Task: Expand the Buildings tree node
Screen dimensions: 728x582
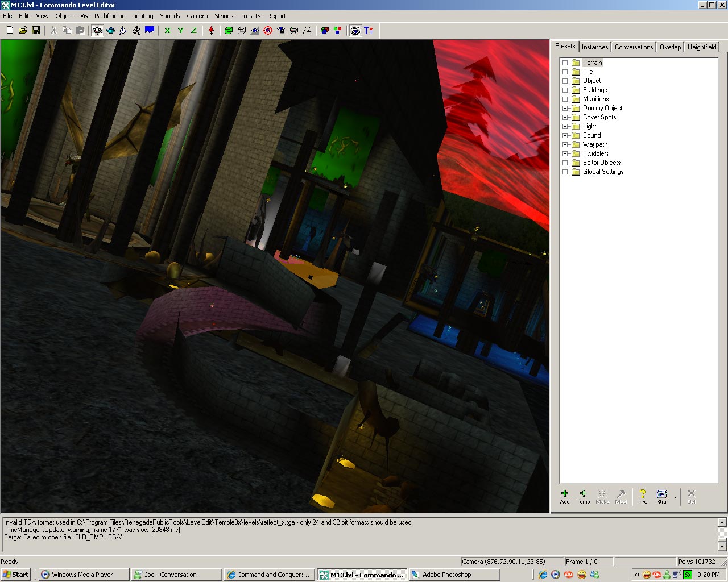Action: [x=565, y=90]
